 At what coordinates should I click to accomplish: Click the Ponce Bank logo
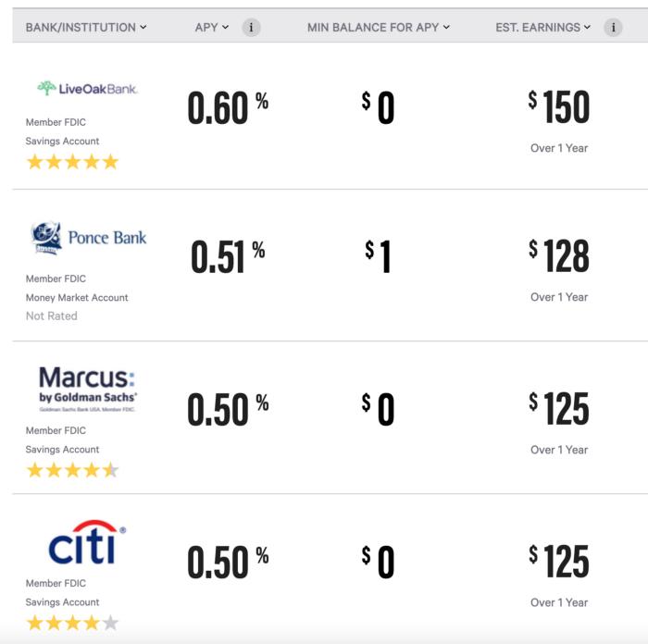[x=89, y=238]
